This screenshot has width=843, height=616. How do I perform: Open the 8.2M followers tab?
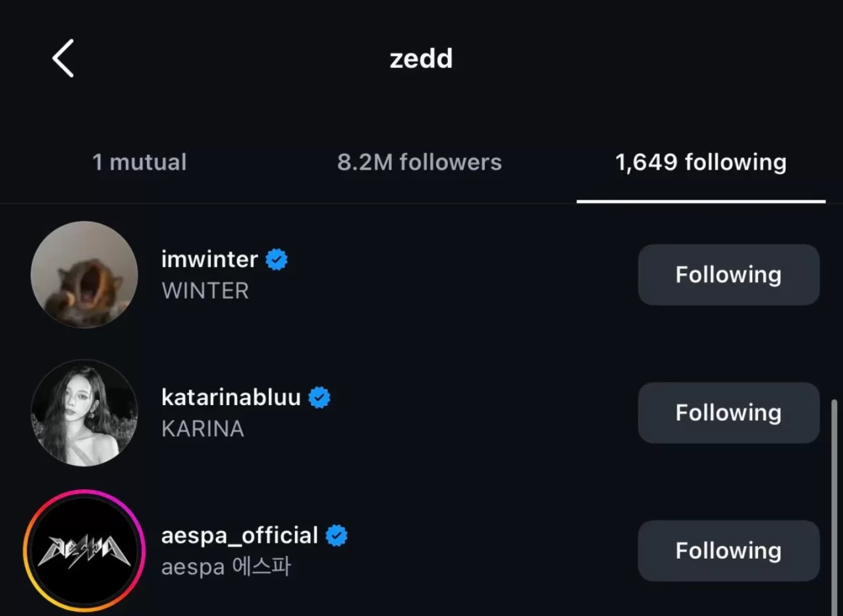420,163
